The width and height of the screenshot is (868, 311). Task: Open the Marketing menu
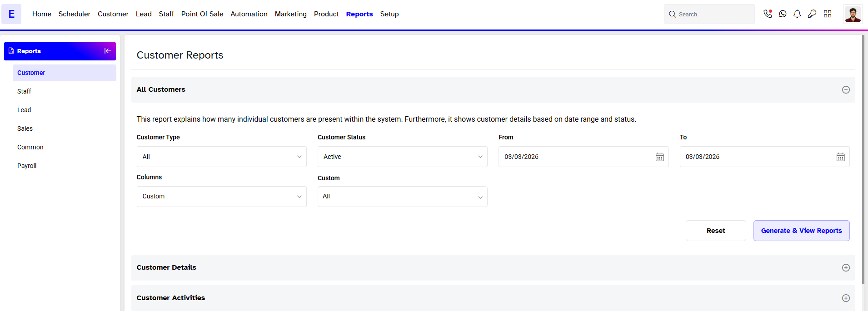[291, 14]
